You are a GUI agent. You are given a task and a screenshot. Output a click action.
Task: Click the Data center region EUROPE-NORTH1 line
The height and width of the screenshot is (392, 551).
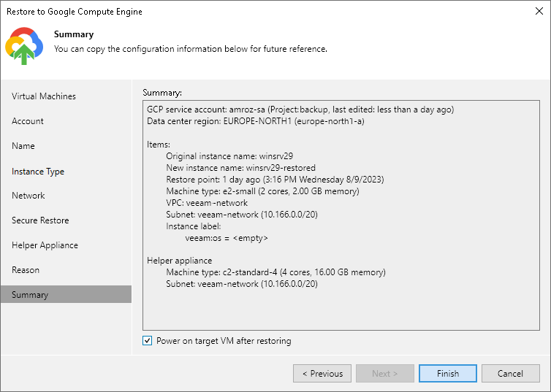point(256,121)
